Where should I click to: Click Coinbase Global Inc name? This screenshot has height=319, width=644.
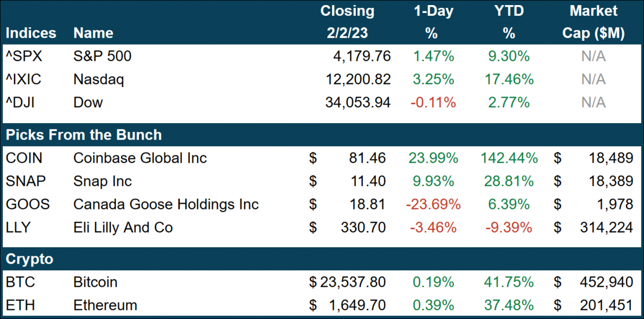point(140,158)
